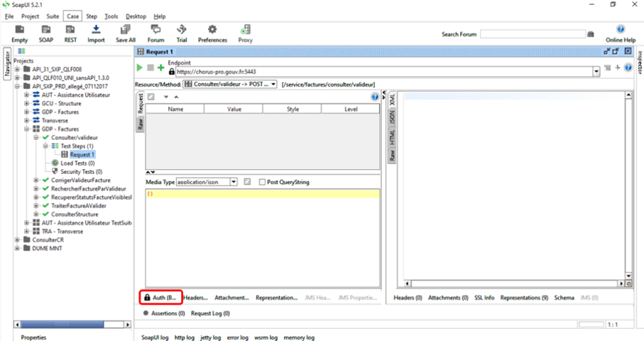Show the SoapUI log
Viewport: 644px width, 341px height.
[x=155, y=337]
